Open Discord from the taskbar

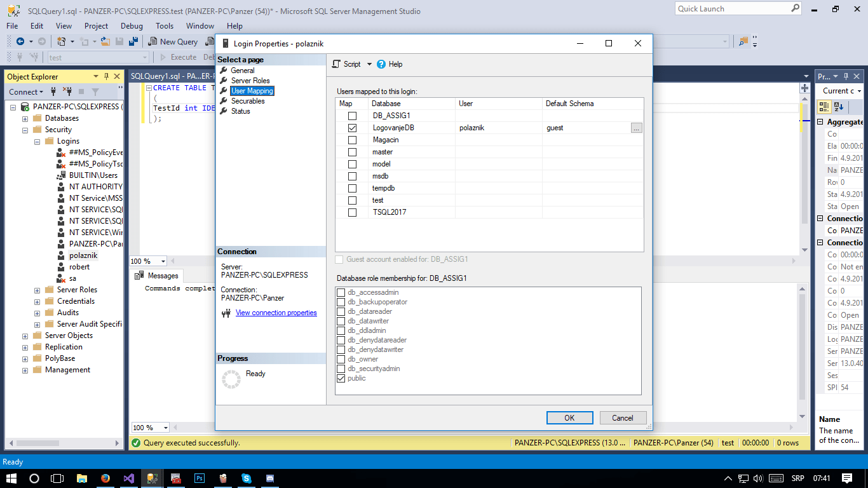pos(269,478)
